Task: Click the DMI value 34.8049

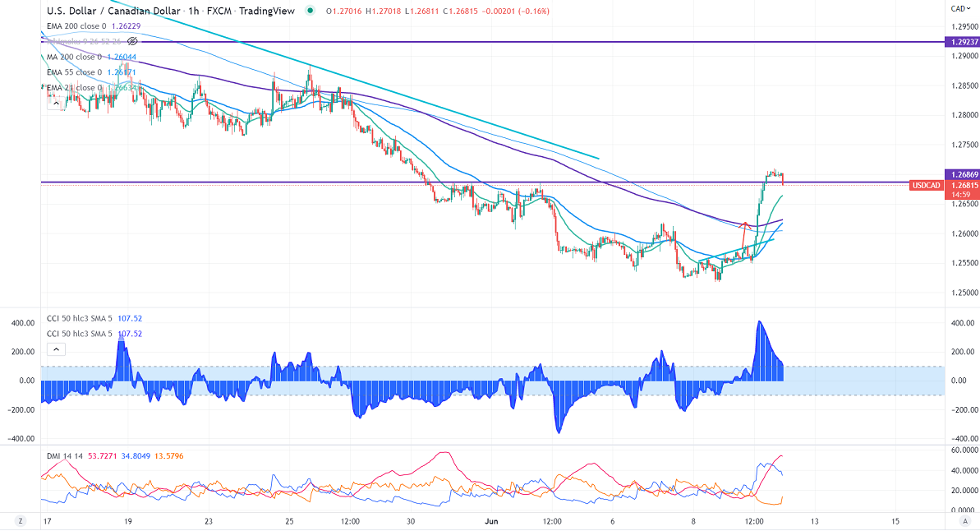Action: [136, 456]
